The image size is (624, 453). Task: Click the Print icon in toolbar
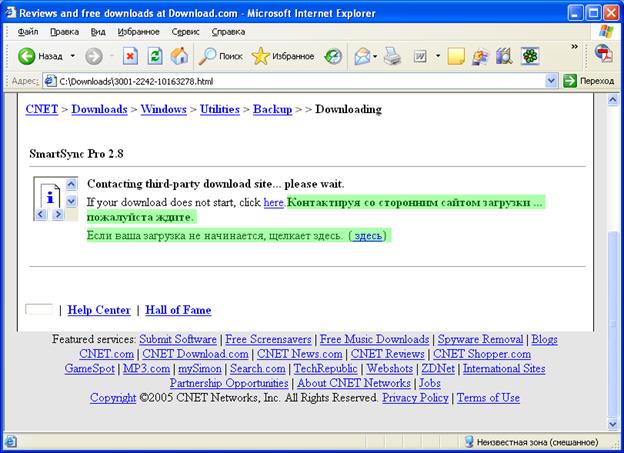(393, 57)
